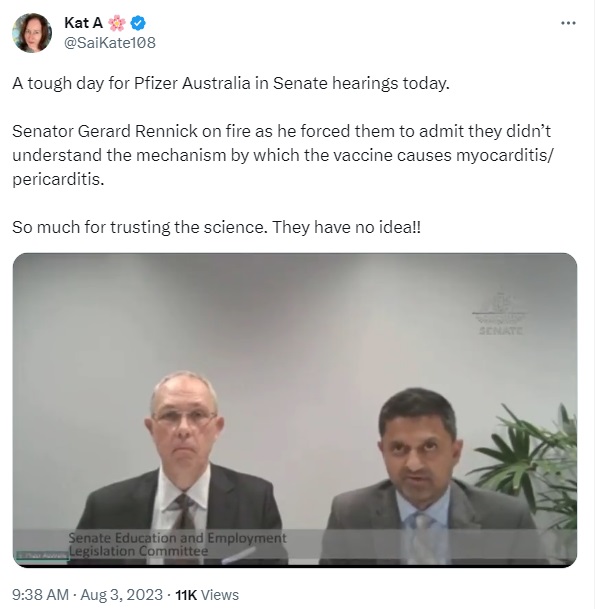This screenshot has width=597, height=609.
Task: Click the sentence about Pfizer Australia Senate hearings
Action: coord(231,83)
